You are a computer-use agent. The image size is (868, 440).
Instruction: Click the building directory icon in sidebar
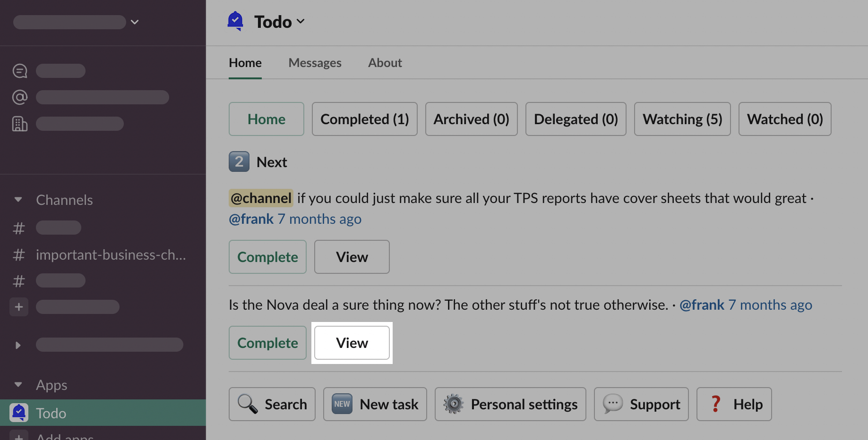[x=20, y=124]
